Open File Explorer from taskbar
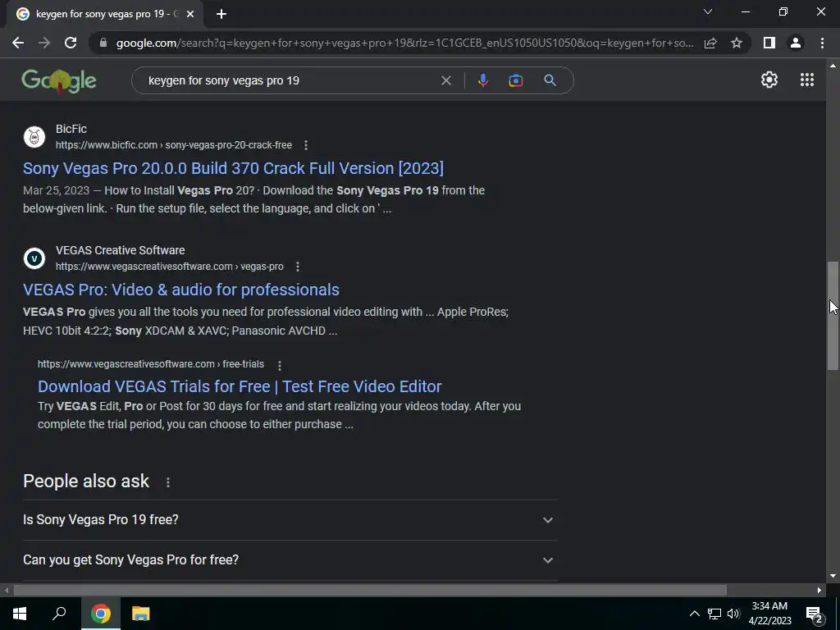 (x=141, y=614)
